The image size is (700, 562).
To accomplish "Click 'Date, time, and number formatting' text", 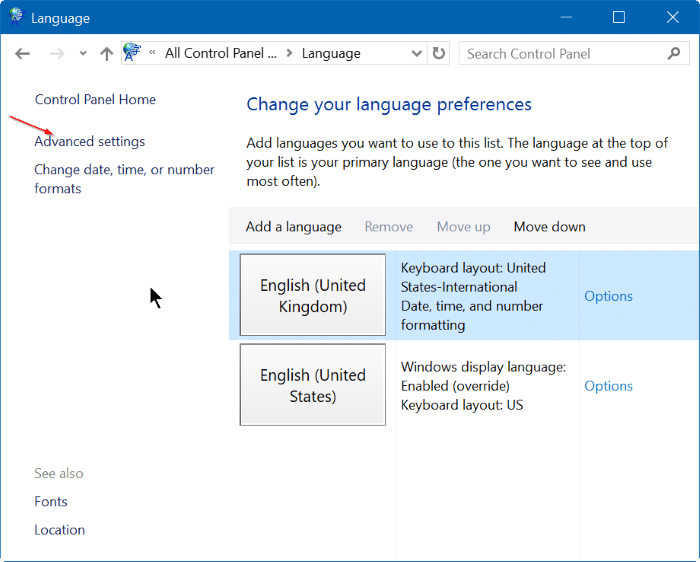I will 471,316.
